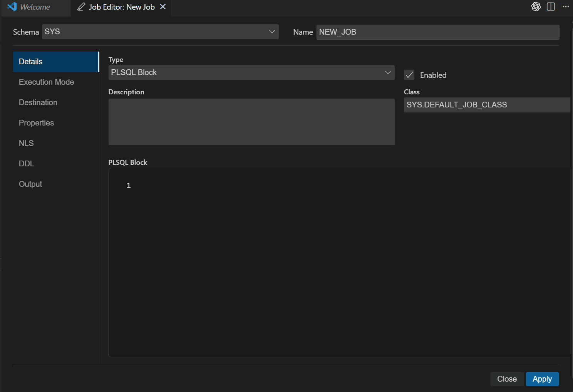Click the split editor icon
The height and width of the screenshot is (392, 573).
point(551,7)
